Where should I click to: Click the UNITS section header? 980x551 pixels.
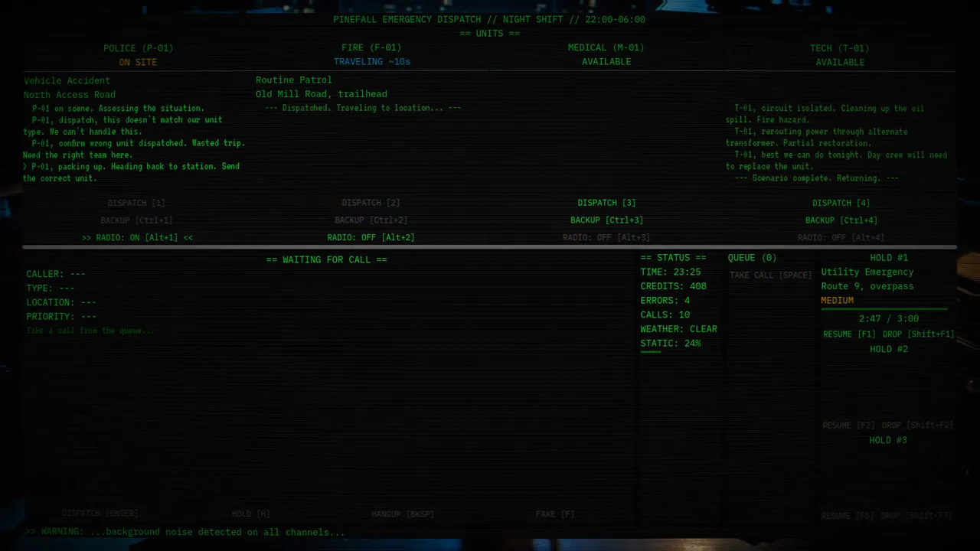point(489,34)
